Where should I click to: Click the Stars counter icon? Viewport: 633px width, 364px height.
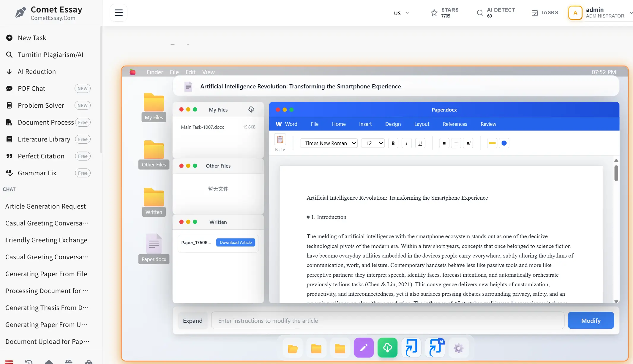click(x=434, y=12)
